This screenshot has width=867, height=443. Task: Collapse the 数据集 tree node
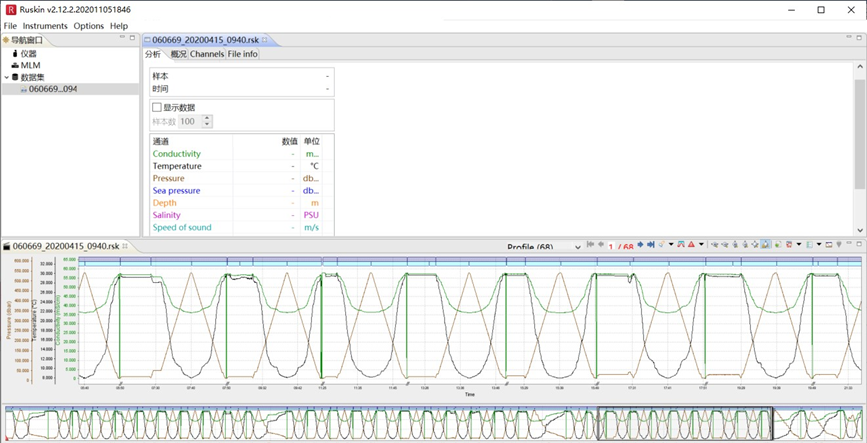tap(7, 77)
